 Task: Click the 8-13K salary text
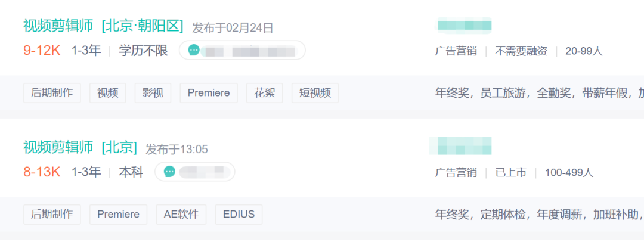click(x=42, y=172)
